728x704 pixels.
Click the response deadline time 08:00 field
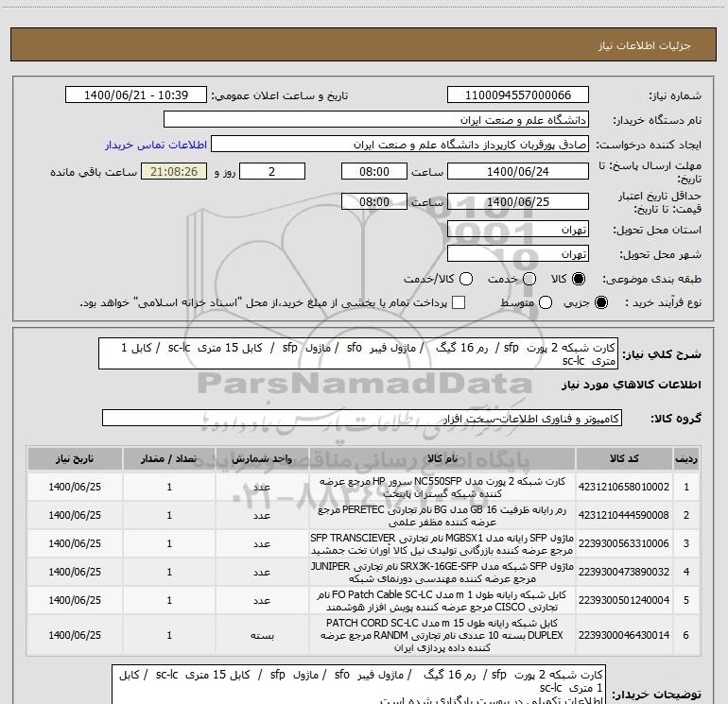click(x=374, y=171)
